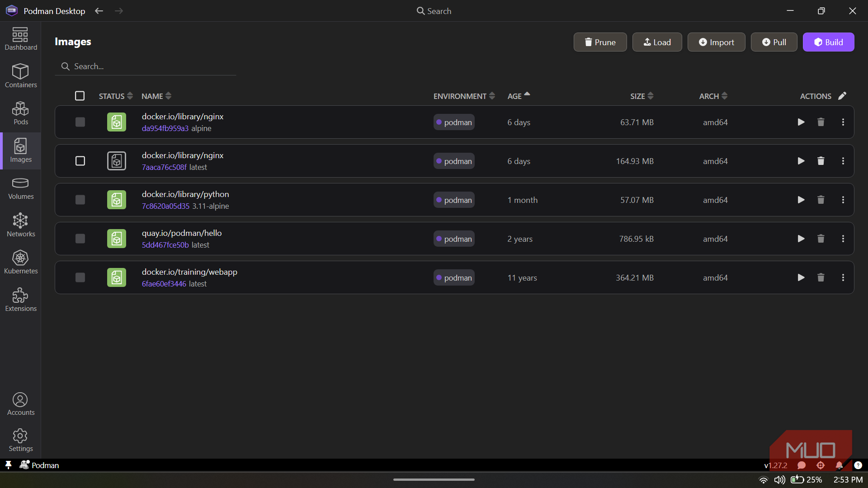Image resolution: width=868 pixels, height=488 pixels.
Task: Click version v1.27.2 in status bar
Action: [775, 465]
